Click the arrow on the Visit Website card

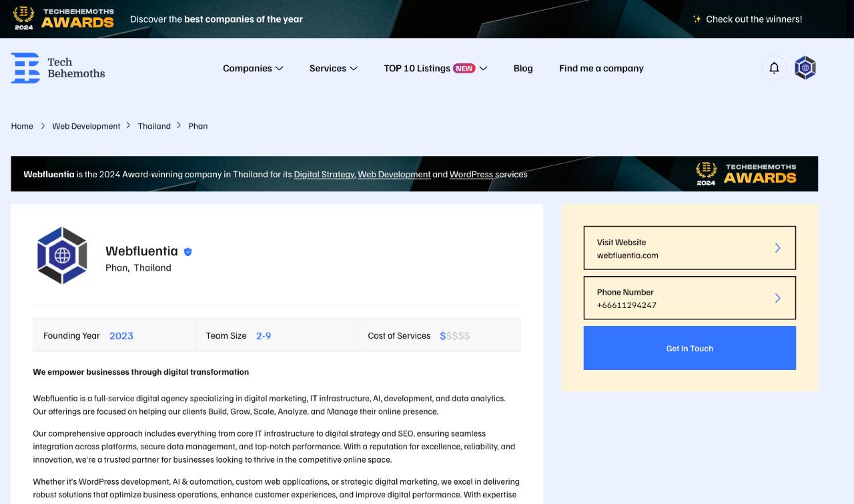[777, 247]
